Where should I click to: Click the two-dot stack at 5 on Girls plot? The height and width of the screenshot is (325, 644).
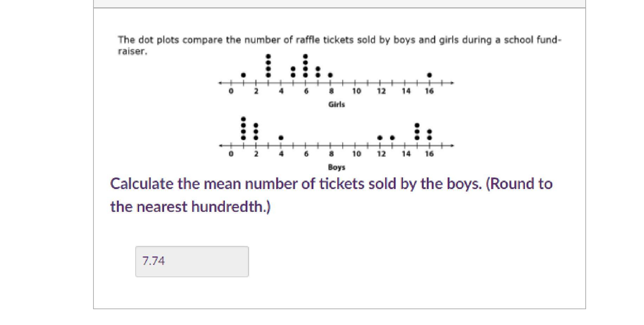293,72
